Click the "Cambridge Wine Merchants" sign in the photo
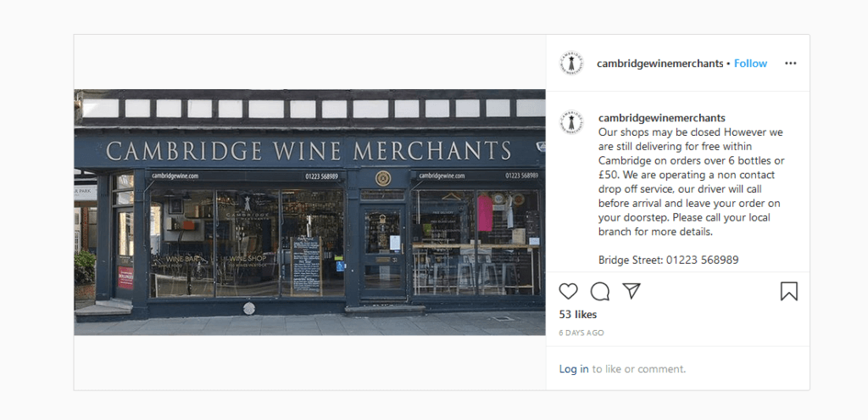 [x=309, y=151]
